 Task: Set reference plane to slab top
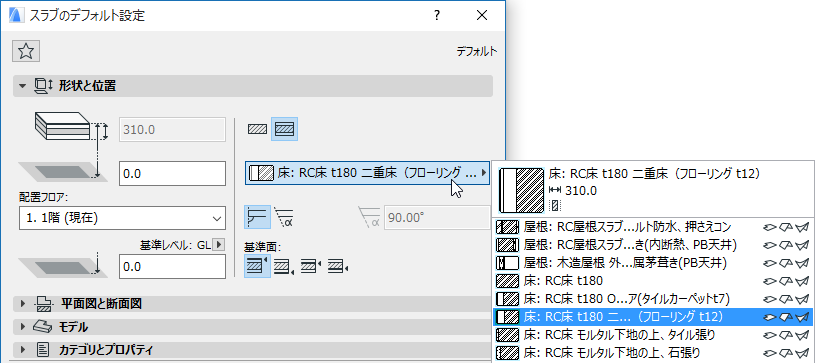[257, 266]
